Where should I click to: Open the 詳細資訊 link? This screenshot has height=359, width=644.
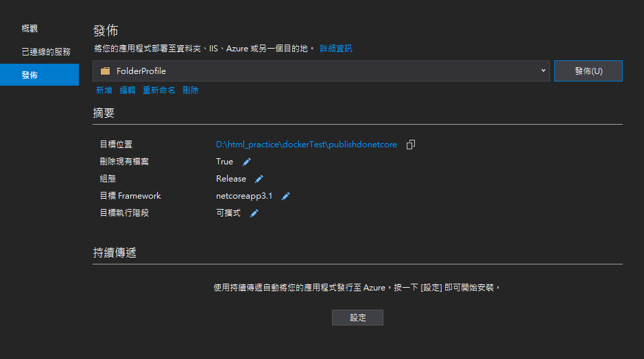[x=335, y=49]
